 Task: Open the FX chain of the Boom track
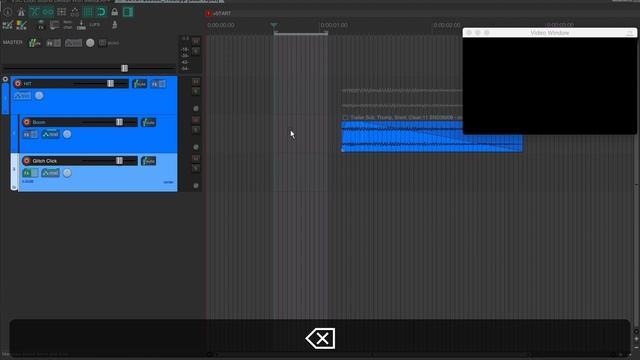click(x=30, y=134)
